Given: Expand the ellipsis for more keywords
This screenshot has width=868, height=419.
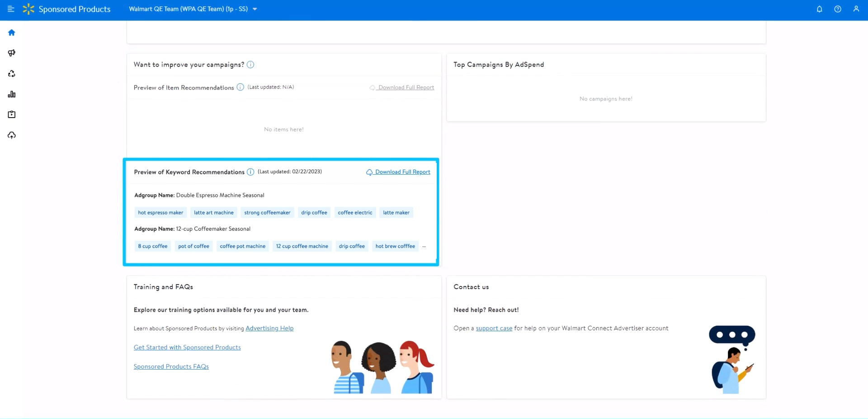Looking at the screenshot, I should point(424,247).
